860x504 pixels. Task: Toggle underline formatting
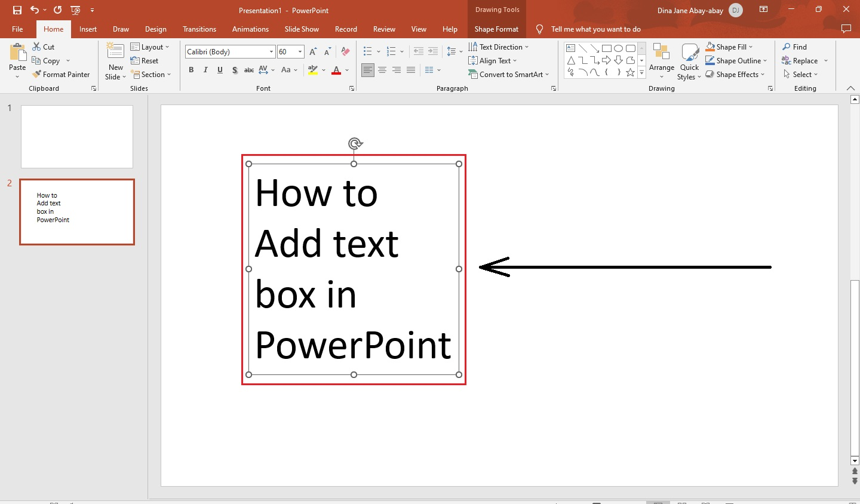(x=220, y=70)
